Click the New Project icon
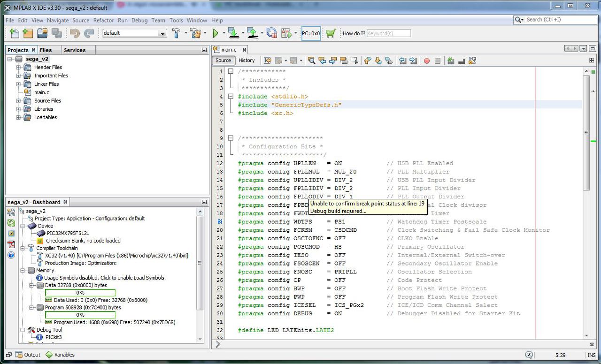 point(28,33)
